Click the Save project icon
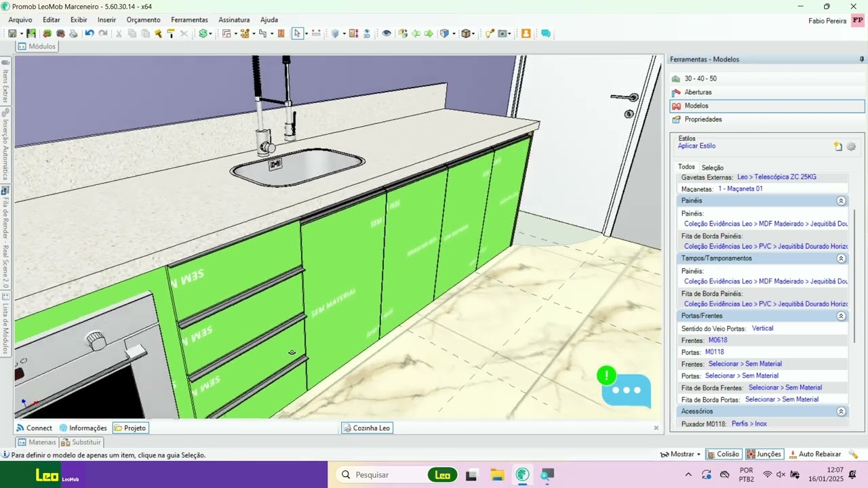Screen dimensions: 868x488 [12, 33]
